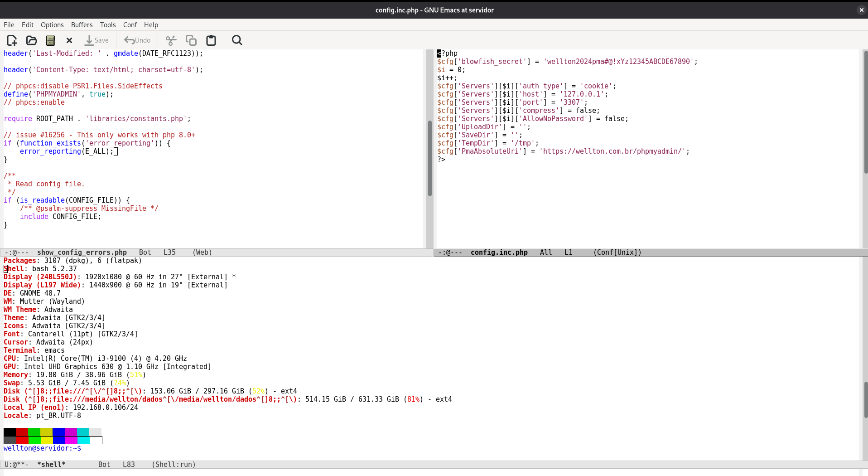Open directory with the Dired toolbar icon
Image resolution: width=868 pixels, height=476 pixels.
[x=50, y=40]
